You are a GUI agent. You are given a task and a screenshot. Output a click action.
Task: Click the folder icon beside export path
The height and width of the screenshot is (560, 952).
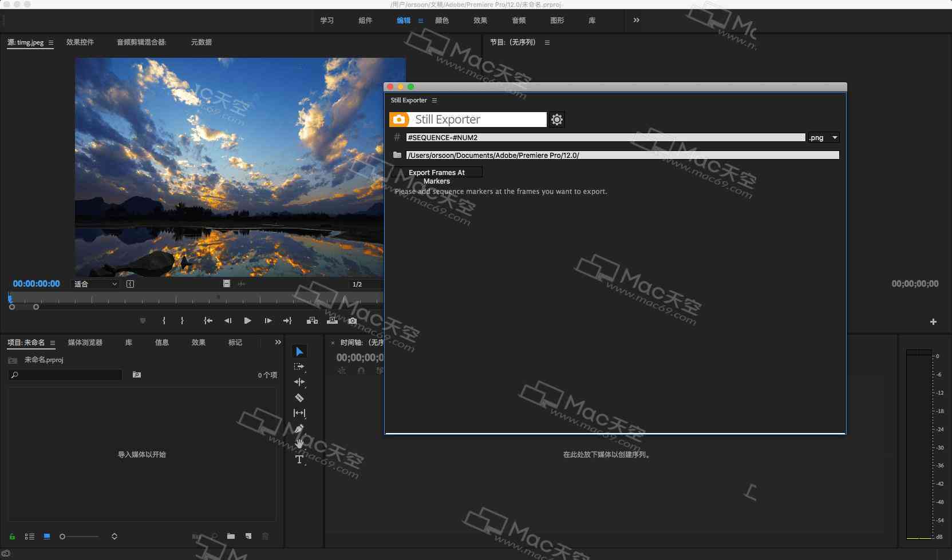(397, 155)
